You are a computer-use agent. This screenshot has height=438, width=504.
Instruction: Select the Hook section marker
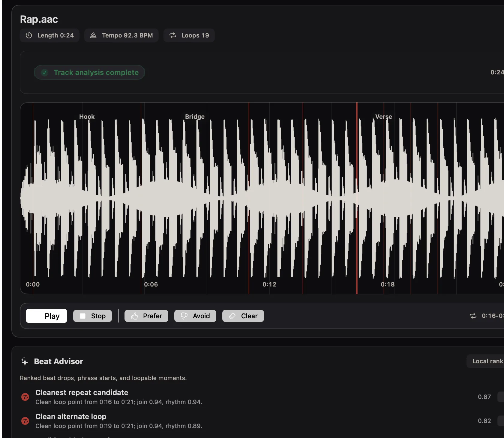pos(87,117)
